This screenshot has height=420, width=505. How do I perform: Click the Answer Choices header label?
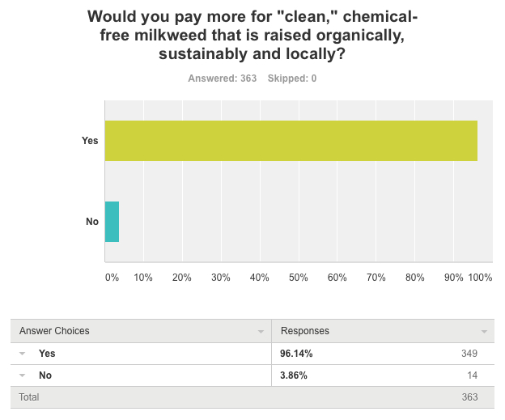point(54,331)
